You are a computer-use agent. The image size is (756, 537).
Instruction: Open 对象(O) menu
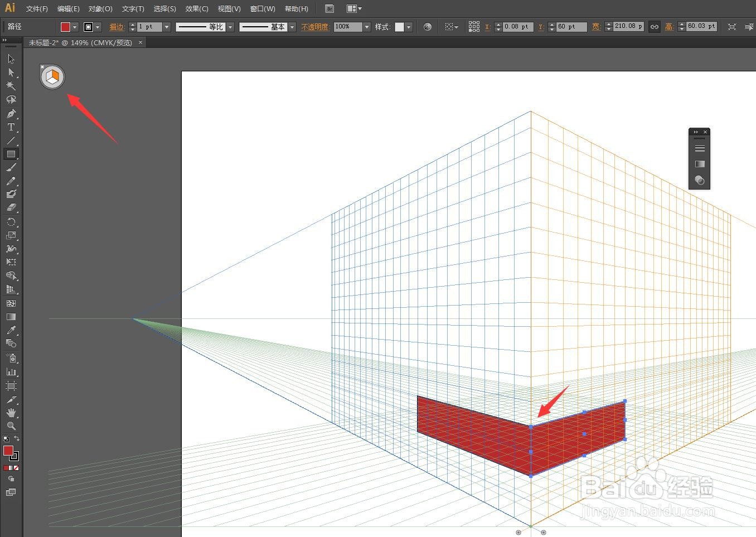pos(100,9)
